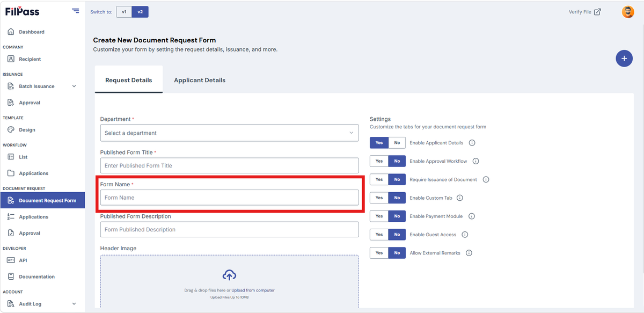Switch to v2 version
The height and width of the screenshot is (313, 644).
(x=140, y=11)
